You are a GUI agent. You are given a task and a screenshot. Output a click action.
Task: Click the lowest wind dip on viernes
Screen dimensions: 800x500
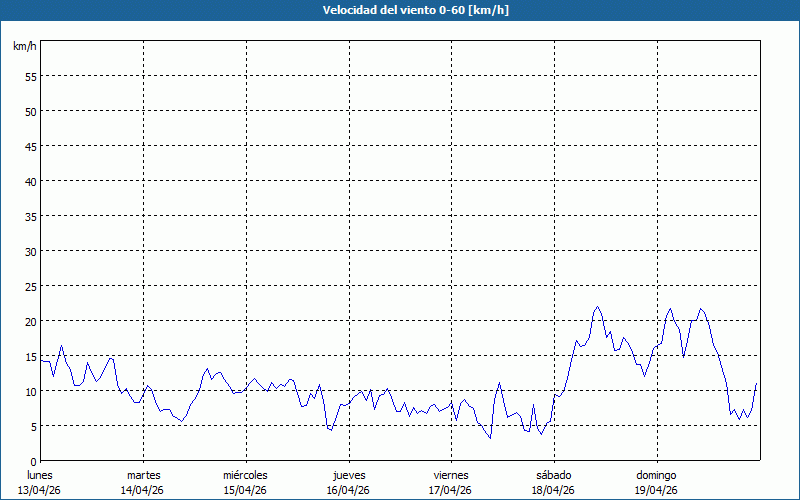[x=490, y=438]
